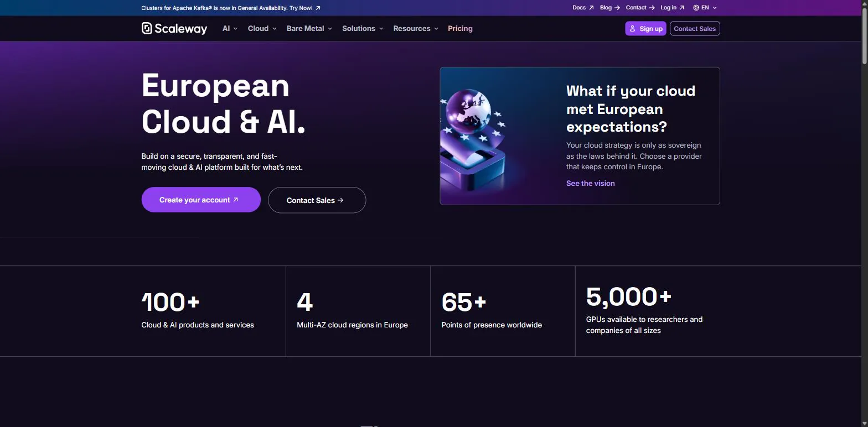The height and width of the screenshot is (427, 868).
Task: Click the arrow icon beside top Contact
Action: [x=652, y=8]
